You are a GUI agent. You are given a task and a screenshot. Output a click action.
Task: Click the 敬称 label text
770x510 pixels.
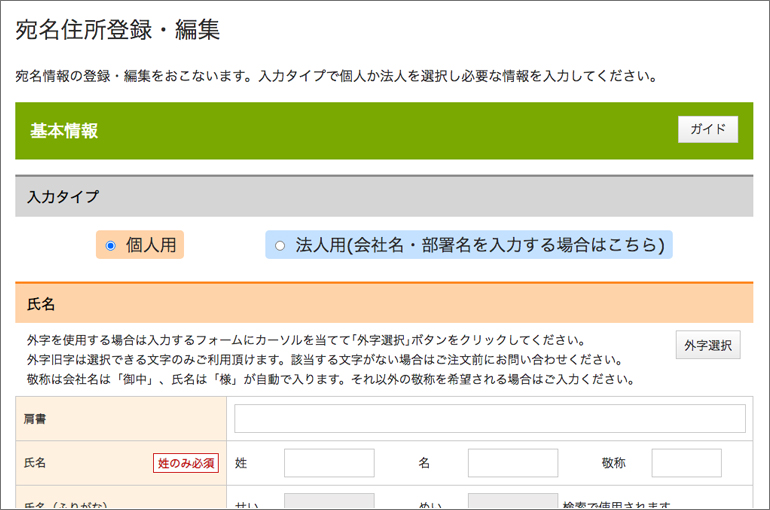pyautogui.click(x=613, y=463)
